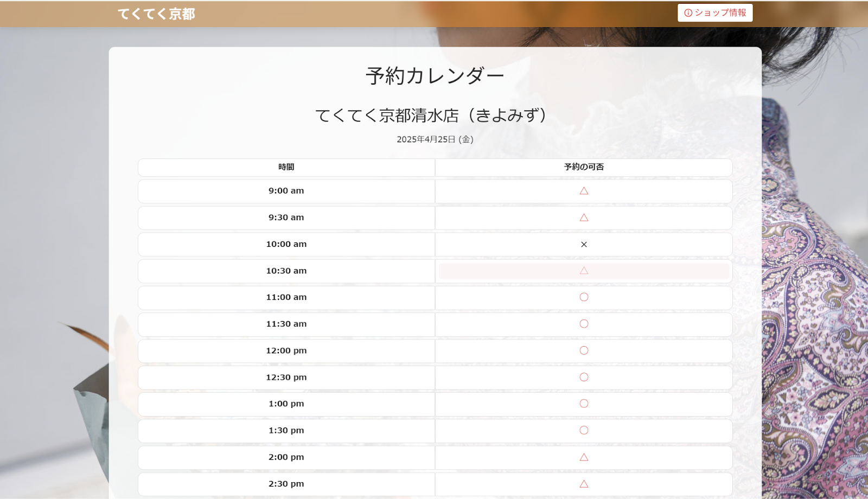Select the triangle icon for 9:30 am
868x499 pixels.
(584, 217)
